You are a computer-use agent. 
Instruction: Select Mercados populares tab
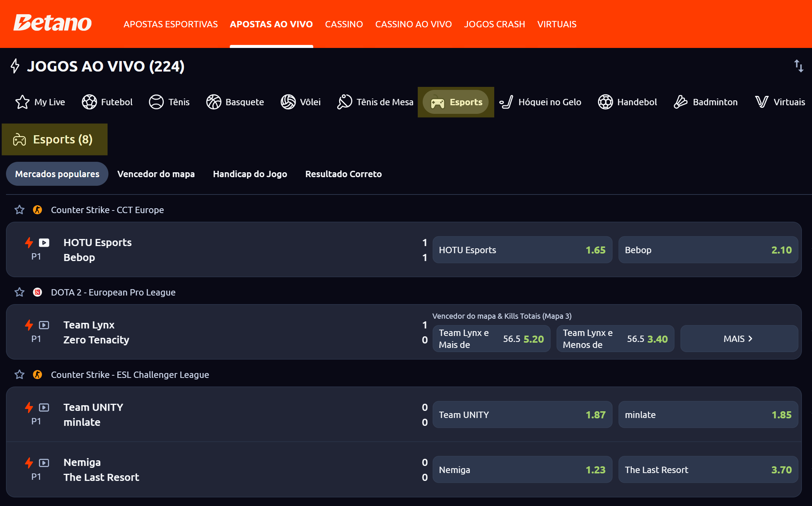57,174
